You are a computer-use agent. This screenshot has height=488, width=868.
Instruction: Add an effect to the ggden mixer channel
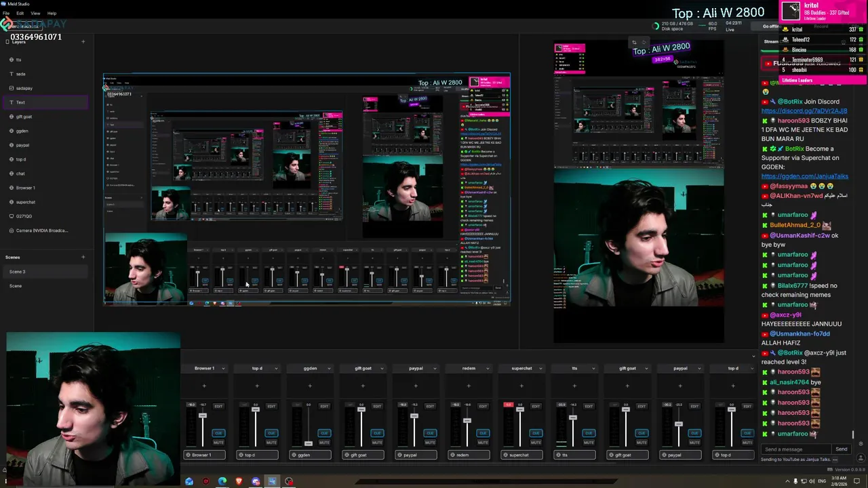pyautogui.click(x=310, y=386)
